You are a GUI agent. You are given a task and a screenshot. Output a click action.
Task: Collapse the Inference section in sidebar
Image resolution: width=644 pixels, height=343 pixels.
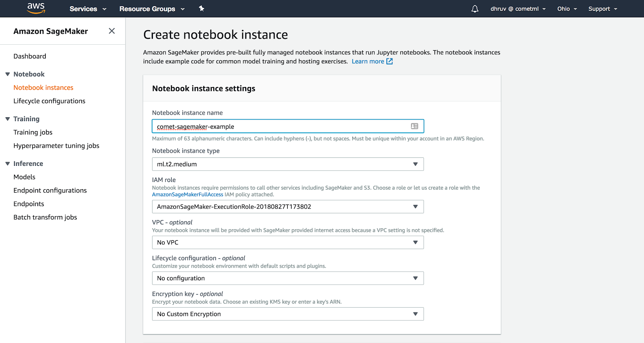(8, 163)
